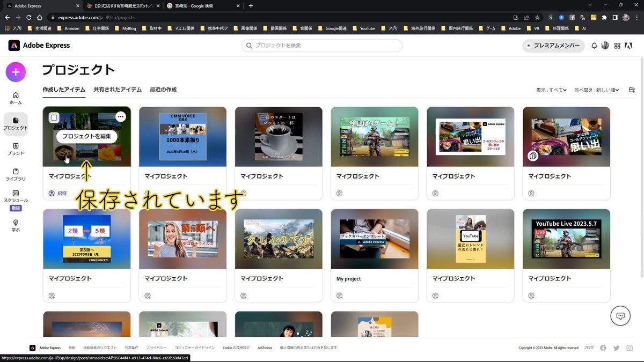
Task: Open the coffee cup project thumbnail
Action: coord(279,136)
